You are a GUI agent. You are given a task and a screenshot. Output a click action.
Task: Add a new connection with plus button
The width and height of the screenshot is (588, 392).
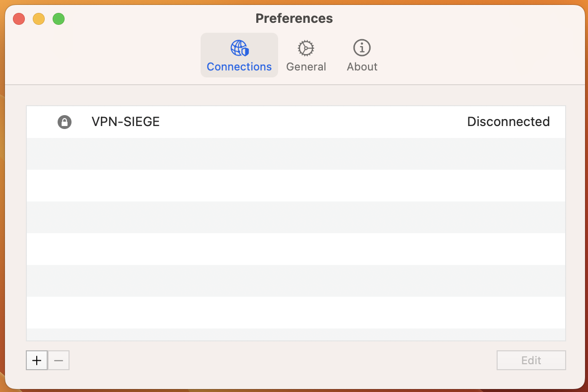click(x=37, y=360)
